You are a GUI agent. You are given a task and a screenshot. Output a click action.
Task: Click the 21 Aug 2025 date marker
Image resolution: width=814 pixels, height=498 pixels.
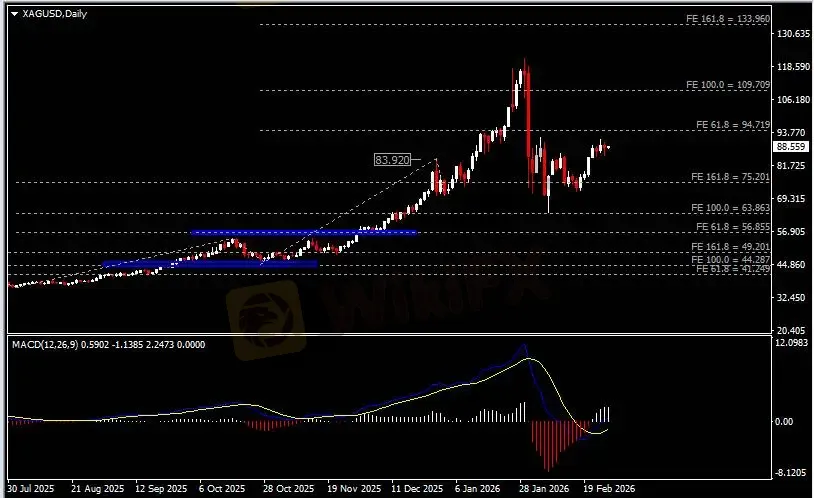coord(98,489)
